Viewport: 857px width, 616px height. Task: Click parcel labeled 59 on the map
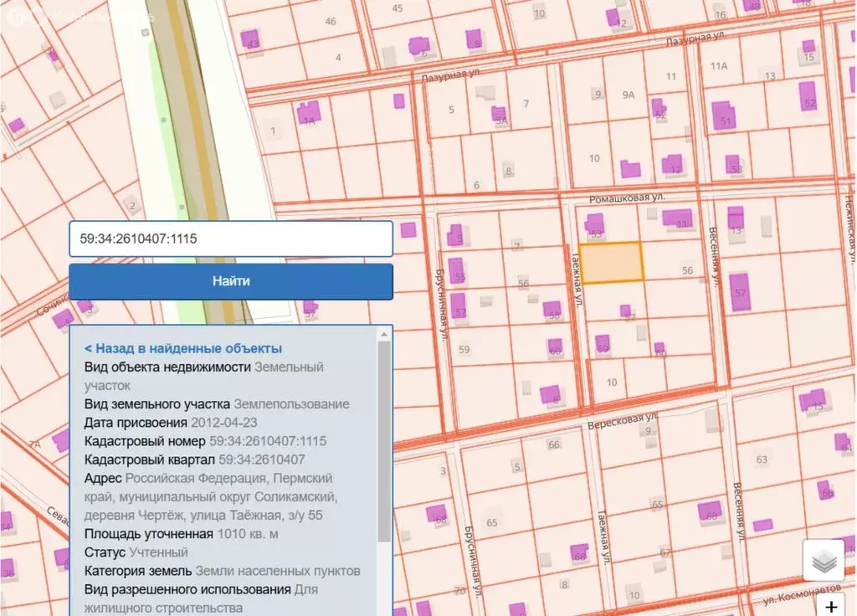pyautogui.click(x=464, y=350)
